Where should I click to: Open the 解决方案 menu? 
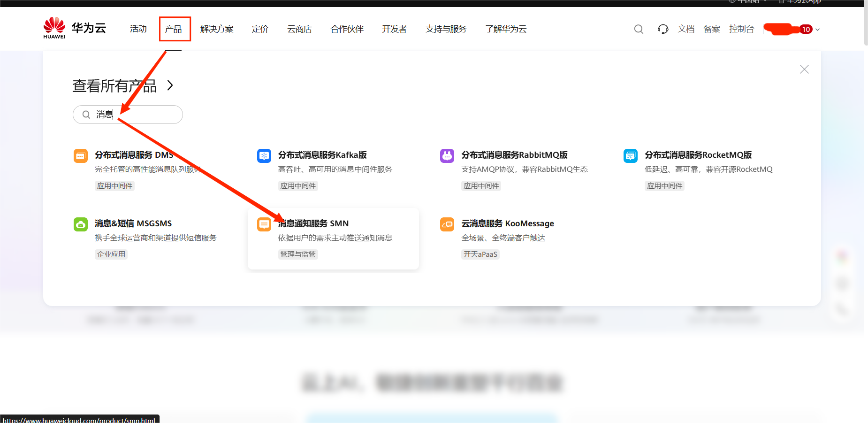[x=217, y=29]
